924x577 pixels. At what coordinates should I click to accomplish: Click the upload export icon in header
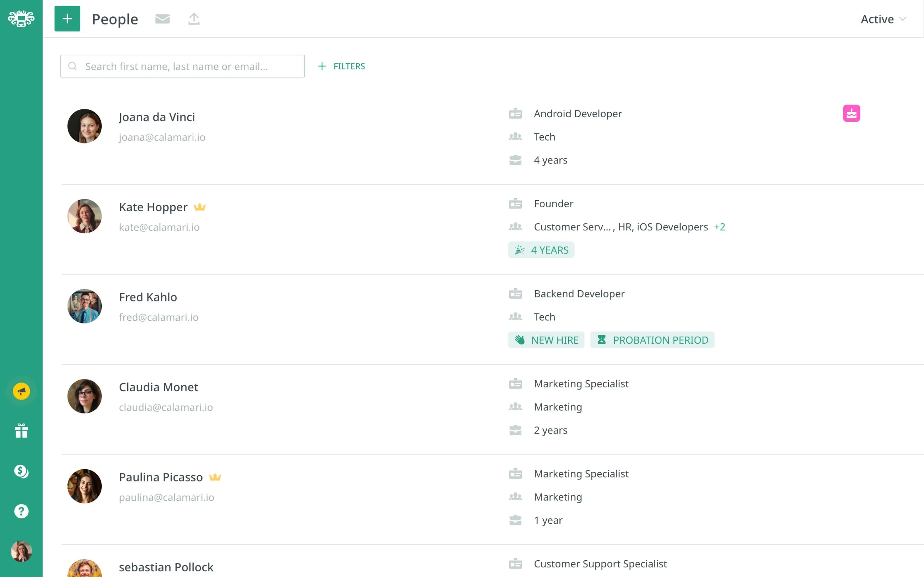(x=194, y=19)
